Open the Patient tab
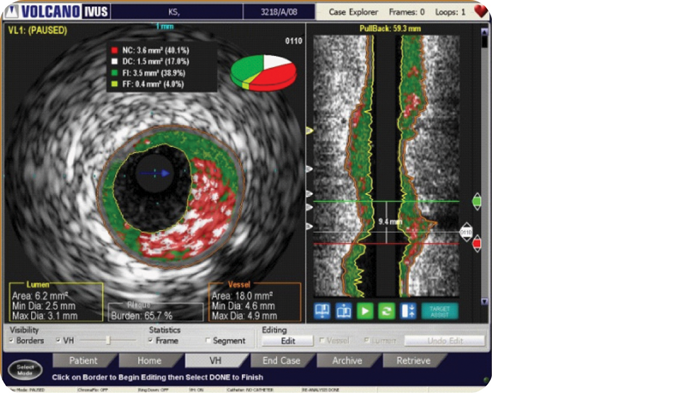This screenshot has width=700, height=394. [x=83, y=361]
